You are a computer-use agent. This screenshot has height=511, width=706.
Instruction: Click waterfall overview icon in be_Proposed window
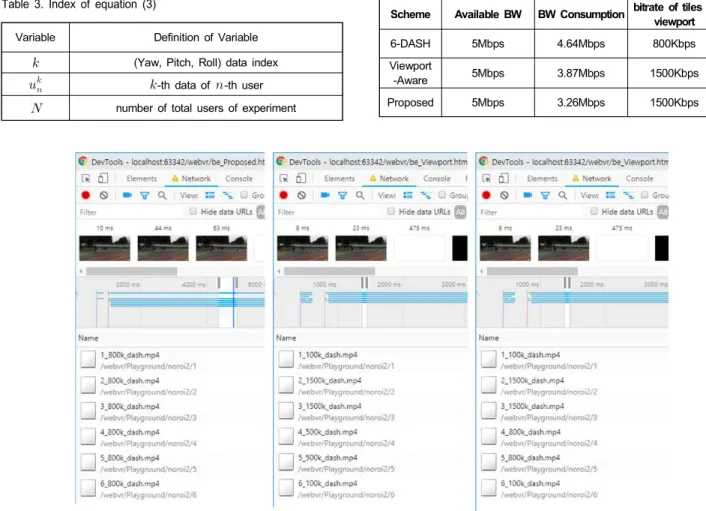(228, 195)
